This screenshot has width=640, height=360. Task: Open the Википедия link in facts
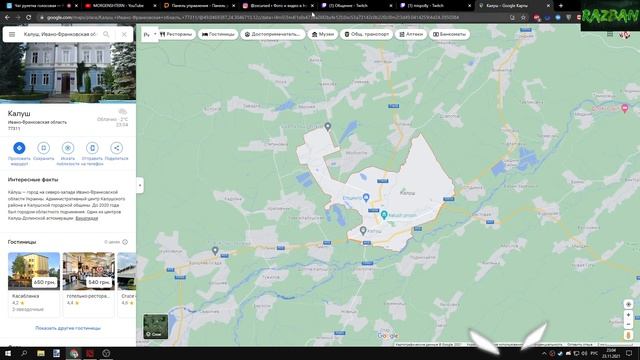click(x=87, y=218)
